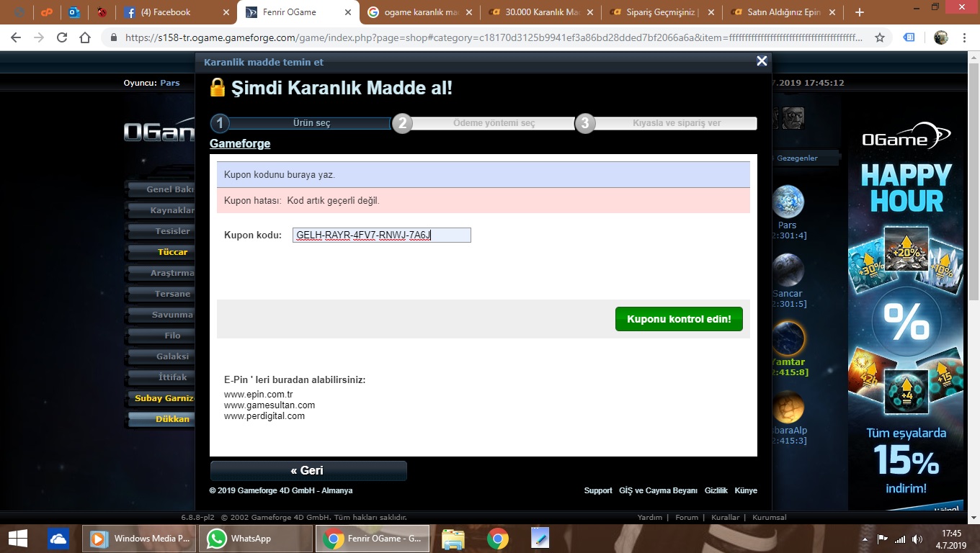Viewport: 980px width, 553px height.
Task: Click the Kurallar footer link
Action: [725, 517]
